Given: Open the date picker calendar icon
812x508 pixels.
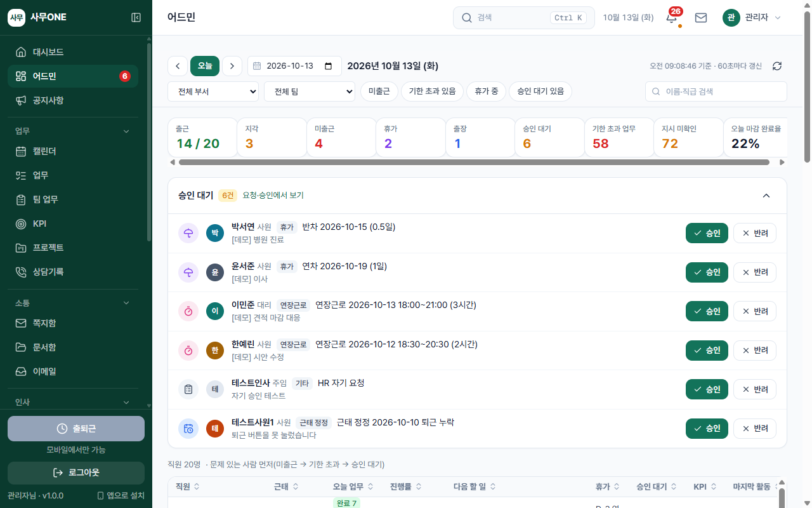Looking at the screenshot, I should 328,66.
